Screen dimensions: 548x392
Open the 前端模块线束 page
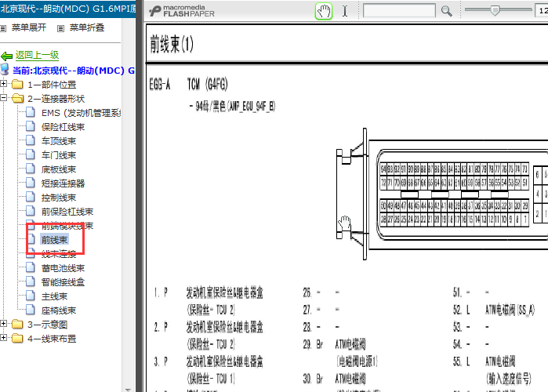(x=67, y=226)
